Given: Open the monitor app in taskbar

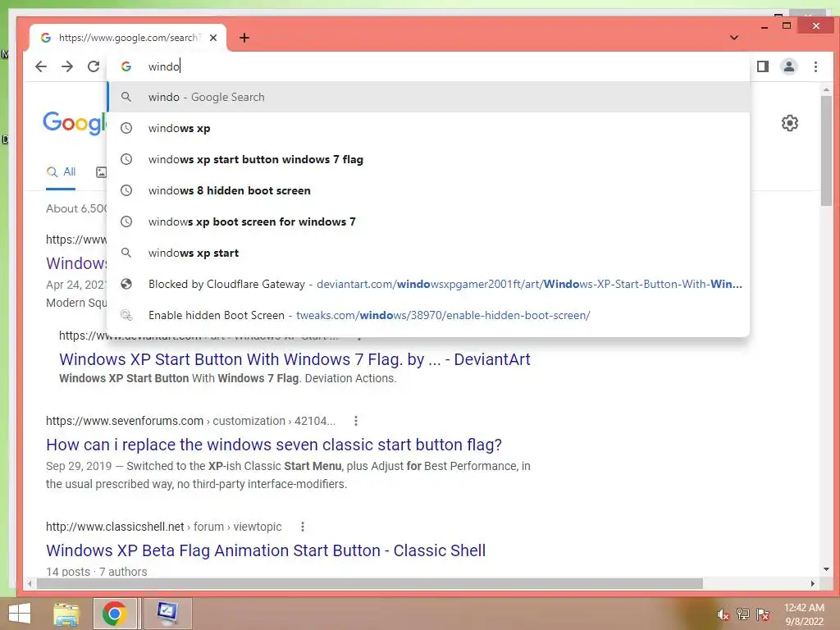Looking at the screenshot, I should (x=167, y=614).
